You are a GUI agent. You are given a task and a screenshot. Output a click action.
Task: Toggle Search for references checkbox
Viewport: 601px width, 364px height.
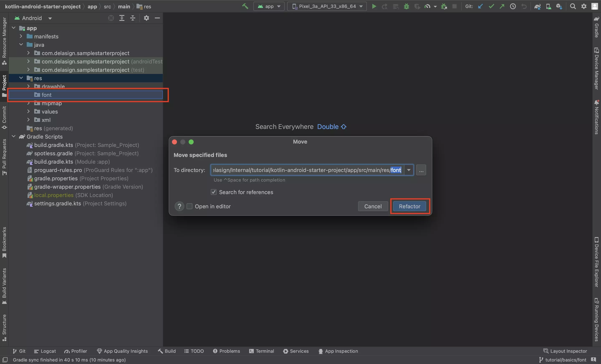[213, 192]
